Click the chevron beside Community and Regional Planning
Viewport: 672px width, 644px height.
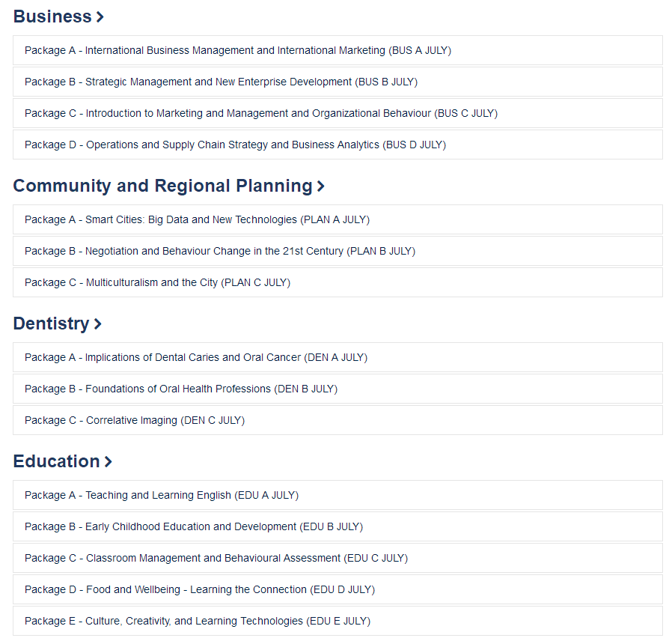(320, 186)
